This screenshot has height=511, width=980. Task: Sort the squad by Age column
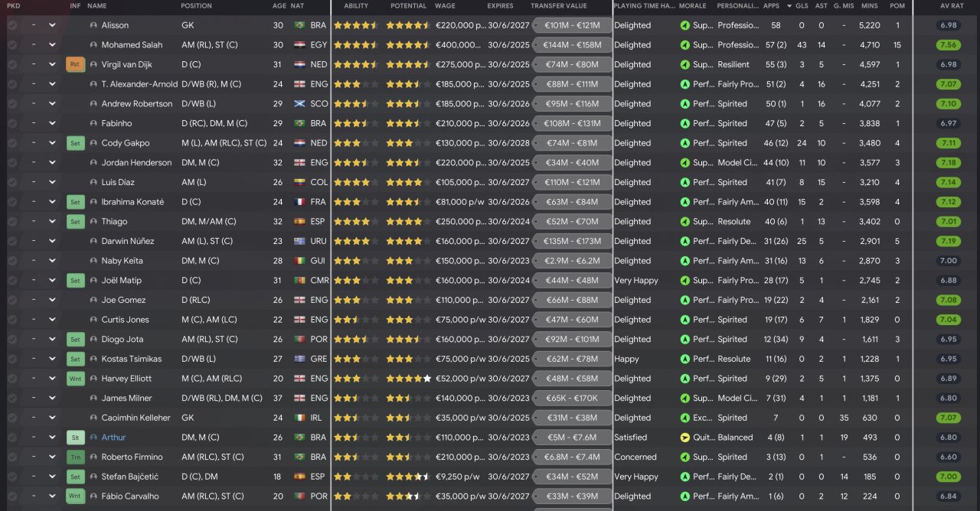pyautogui.click(x=279, y=6)
